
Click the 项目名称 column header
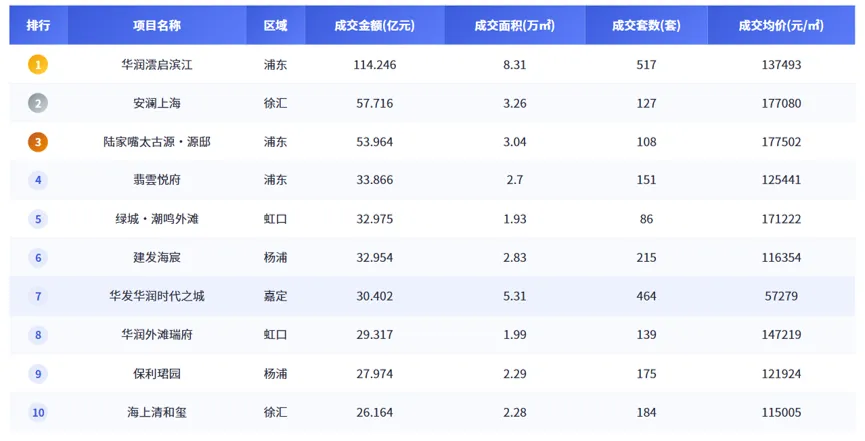(157, 25)
